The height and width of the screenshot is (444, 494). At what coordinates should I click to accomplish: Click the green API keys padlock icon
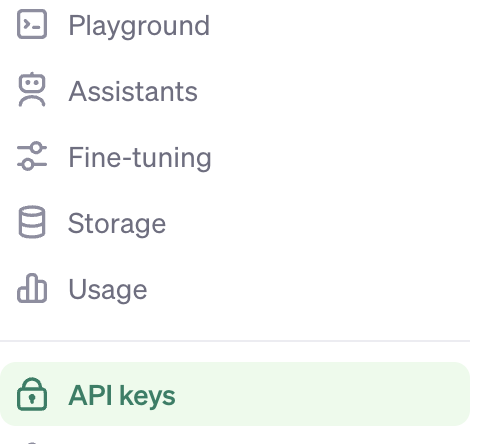click(32, 394)
